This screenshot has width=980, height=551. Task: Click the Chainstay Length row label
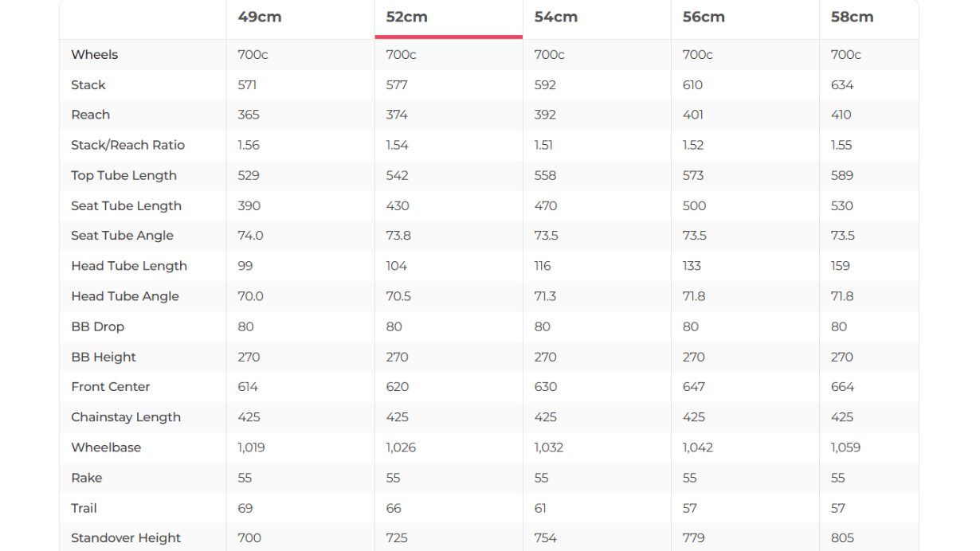click(x=126, y=417)
